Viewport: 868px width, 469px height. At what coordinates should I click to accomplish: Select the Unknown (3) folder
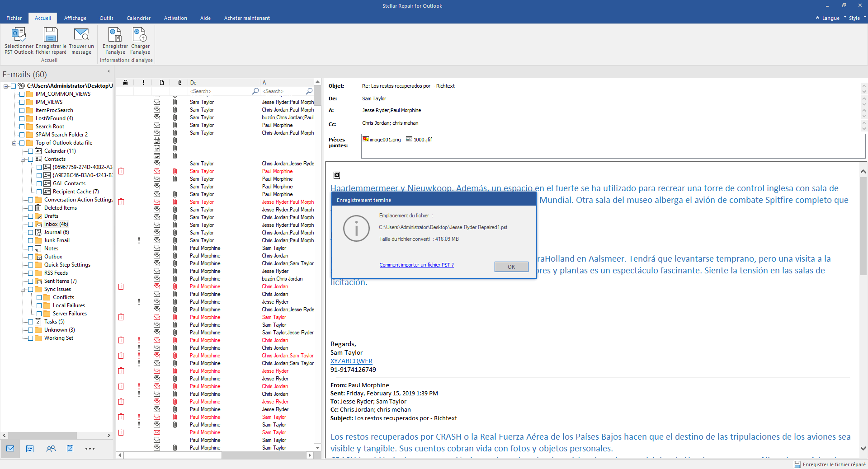[x=59, y=330]
